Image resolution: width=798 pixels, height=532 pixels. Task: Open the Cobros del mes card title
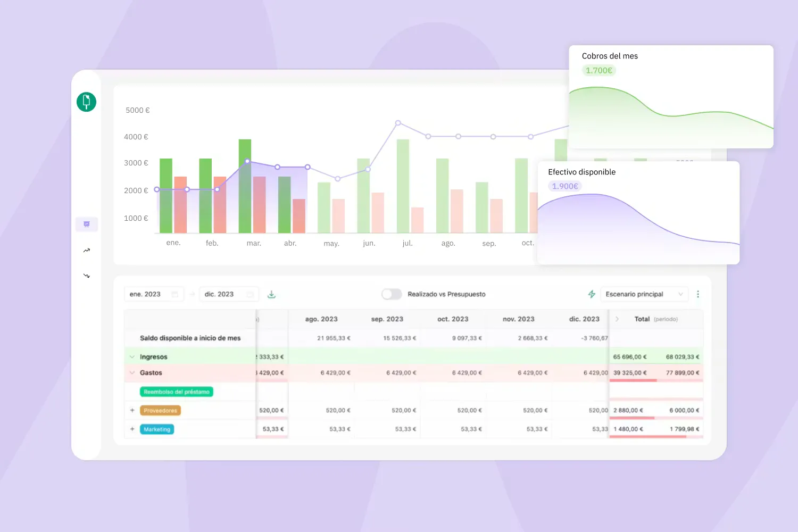point(610,56)
